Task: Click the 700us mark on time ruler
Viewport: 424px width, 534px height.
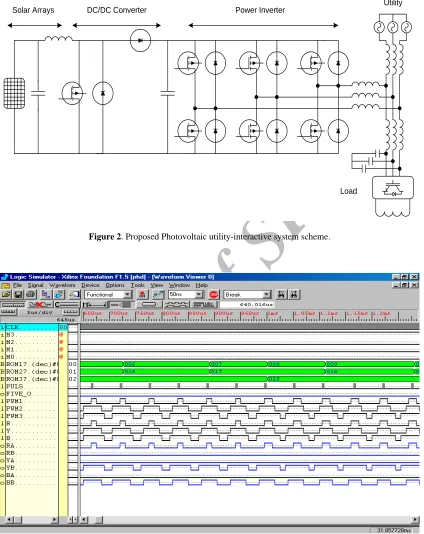Action: pos(119,313)
